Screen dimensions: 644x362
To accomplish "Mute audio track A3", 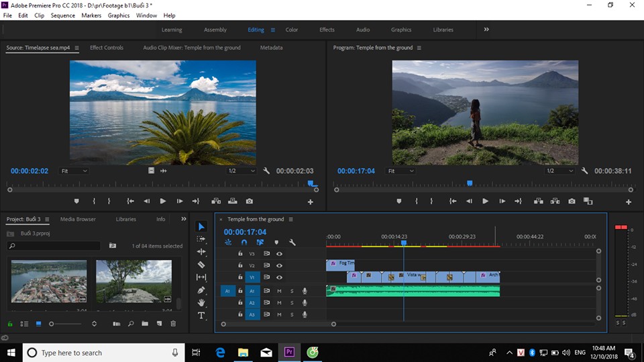I will click(x=279, y=315).
